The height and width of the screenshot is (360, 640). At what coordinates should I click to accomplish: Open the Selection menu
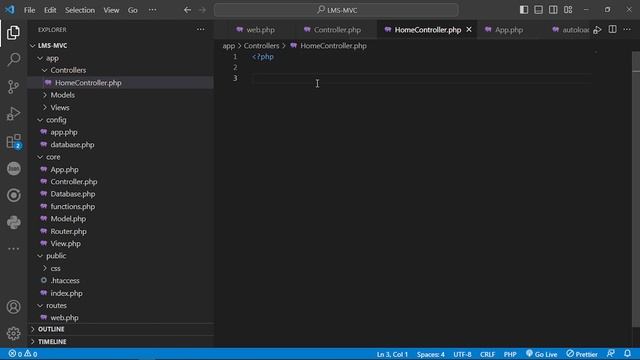[80, 10]
